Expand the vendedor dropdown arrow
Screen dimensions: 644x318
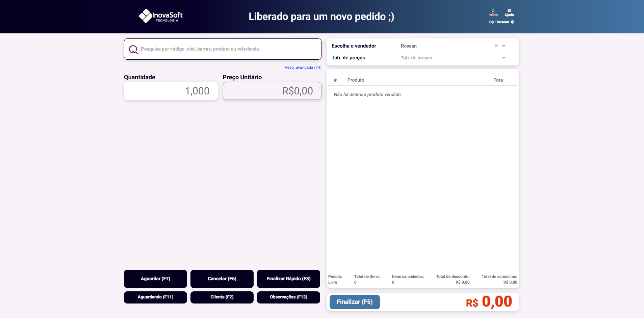(x=504, y=46)
